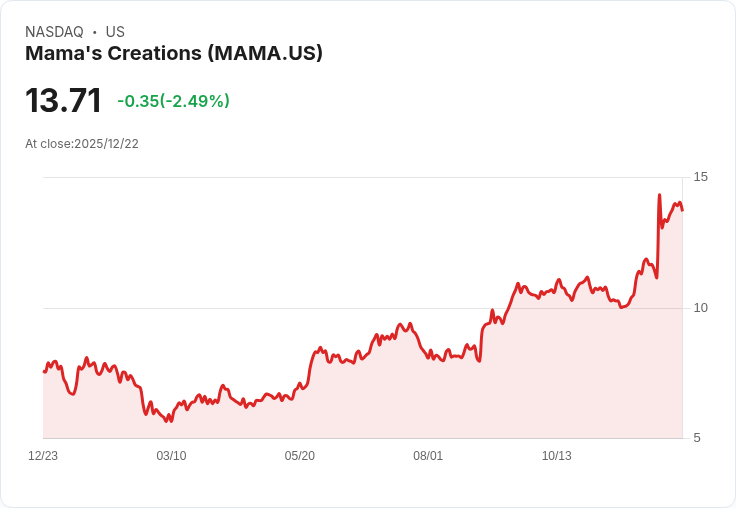Click the At close:2025/12/22 timestamp
Viewport: 736px width, 508px height.
coord(82,144)
